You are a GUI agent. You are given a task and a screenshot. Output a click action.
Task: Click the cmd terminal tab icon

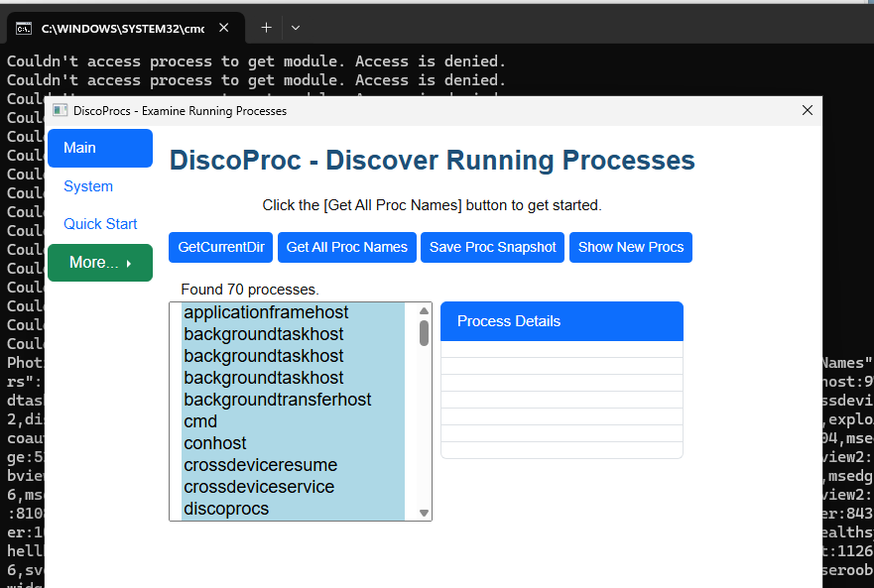[x=24, y=29]
